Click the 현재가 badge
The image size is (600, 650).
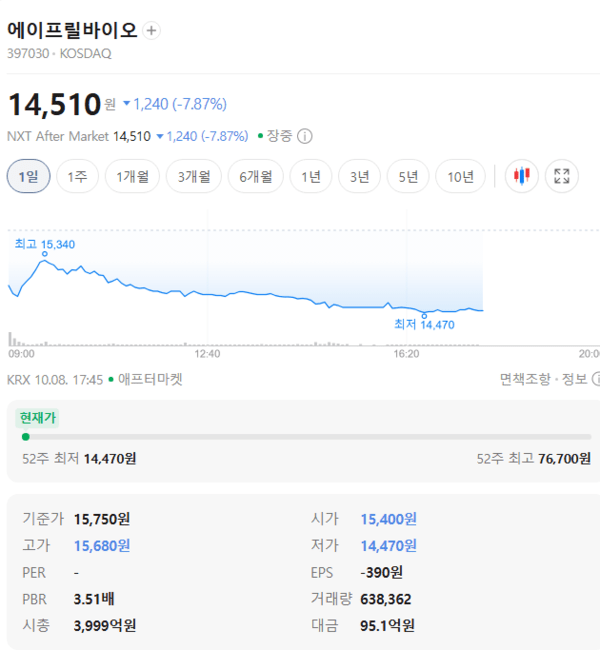[37, 418]
